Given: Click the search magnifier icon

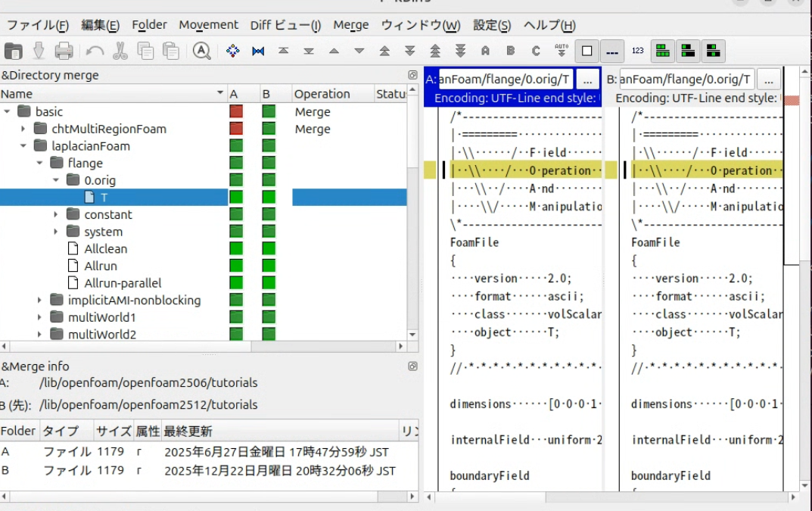Looking at the screenshot, I should click(201, 51).
